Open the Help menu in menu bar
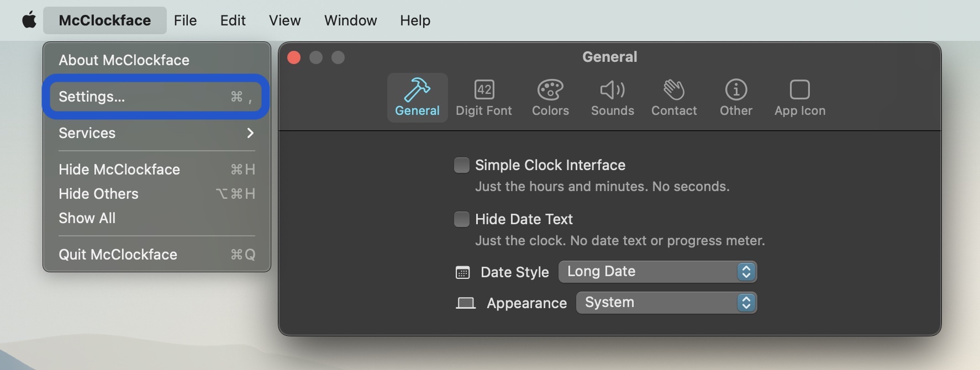The image size is (980, 370). (415, 20)
